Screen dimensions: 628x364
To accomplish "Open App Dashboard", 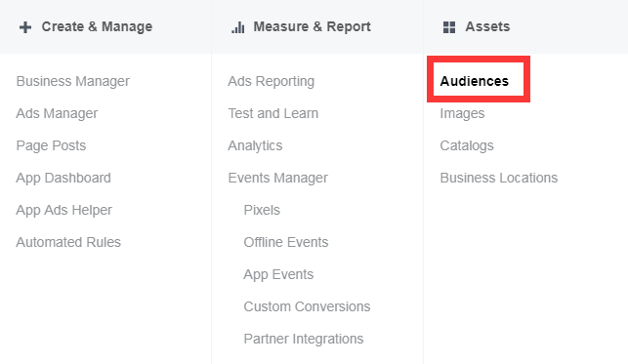I will tap(63, 178).
